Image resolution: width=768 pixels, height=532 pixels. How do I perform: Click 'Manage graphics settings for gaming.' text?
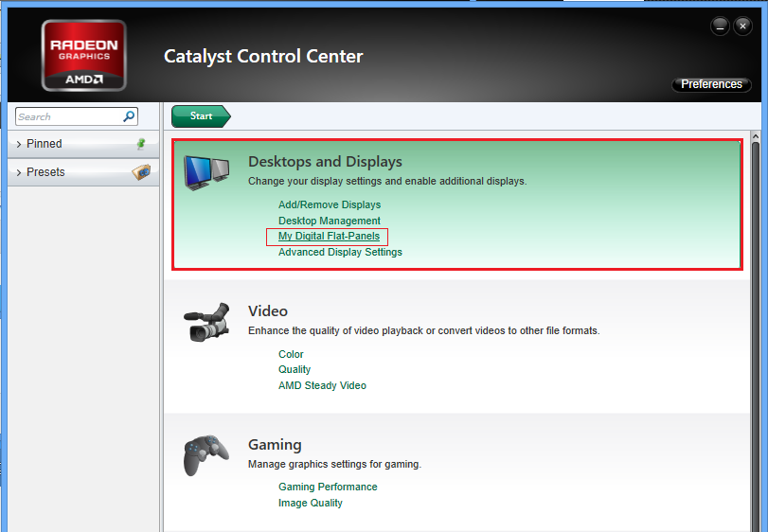coord(334,464)
